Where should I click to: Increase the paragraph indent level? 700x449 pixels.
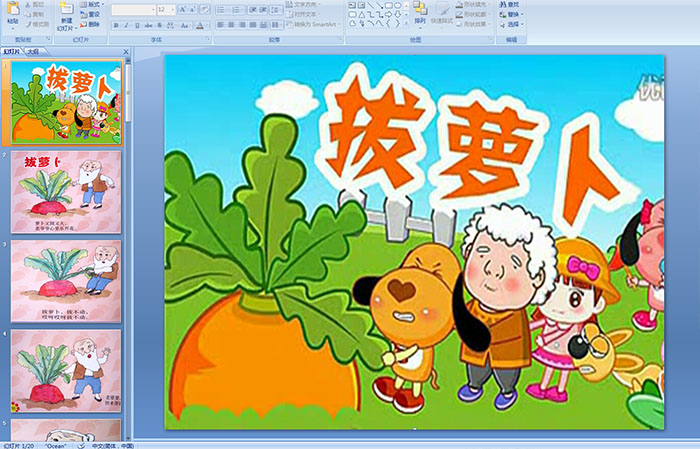coord(263,10)
